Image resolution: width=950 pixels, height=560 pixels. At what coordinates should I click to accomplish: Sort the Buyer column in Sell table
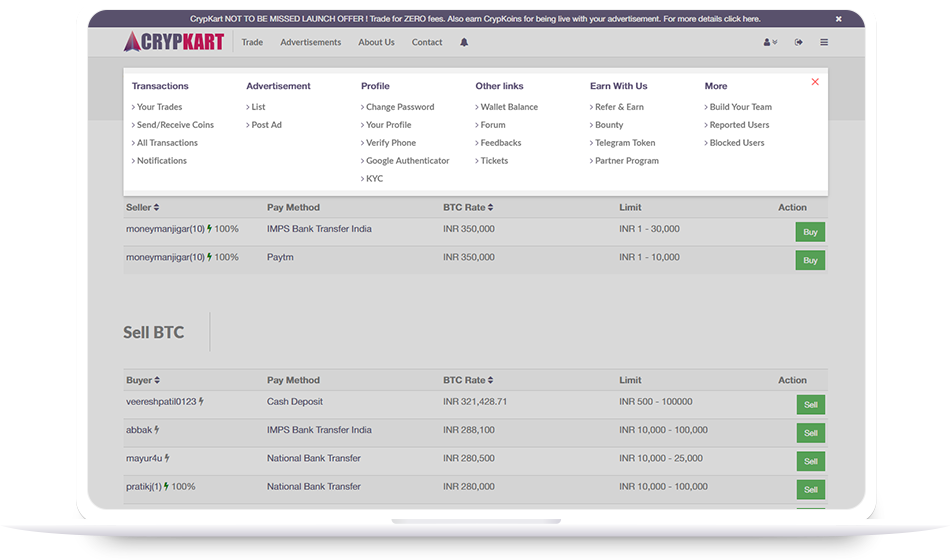[157, 381]
